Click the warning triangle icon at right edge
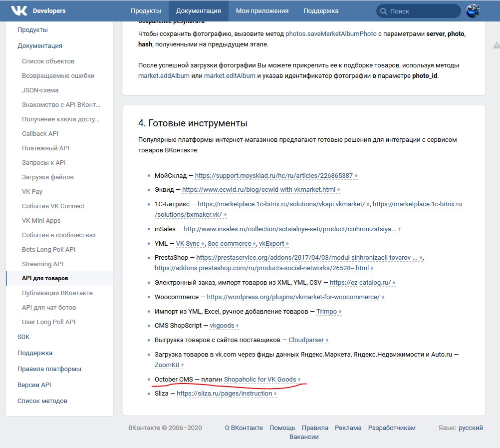Image resolution: width=500 pixels, height=448 pixels. (497, 45)
